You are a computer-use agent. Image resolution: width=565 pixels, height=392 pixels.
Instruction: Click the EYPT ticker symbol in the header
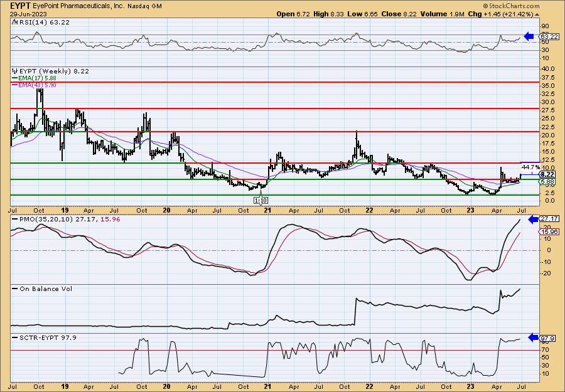pyautogui.click(x=20, y=6)
